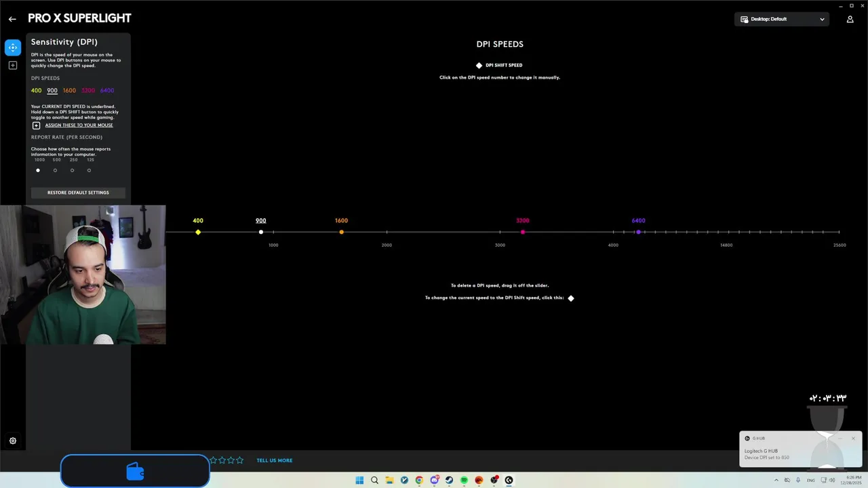Edit the 6400 value above the slider

638,221
